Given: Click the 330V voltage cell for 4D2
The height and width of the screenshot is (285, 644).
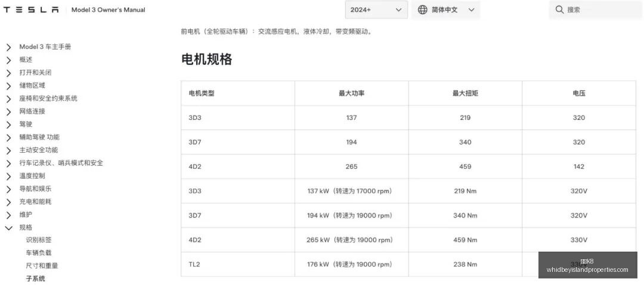Looking at the screenshot, I should point(578,240).
